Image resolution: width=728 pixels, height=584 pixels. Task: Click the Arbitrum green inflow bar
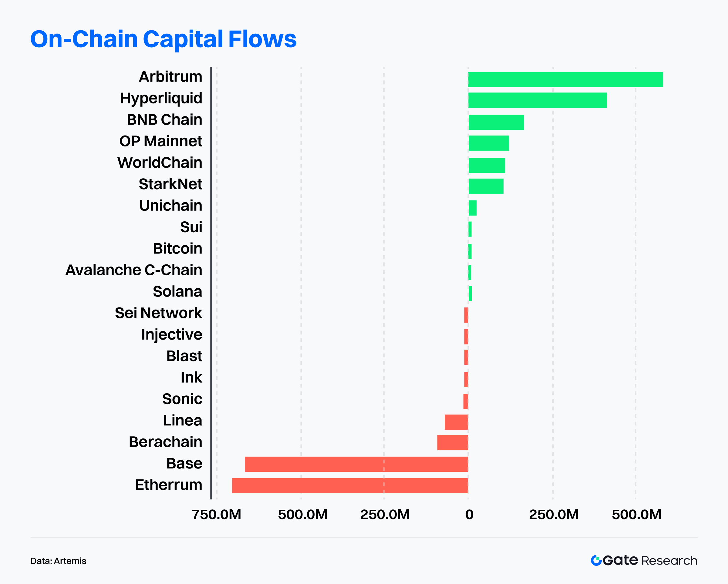(x=565, y=80)
